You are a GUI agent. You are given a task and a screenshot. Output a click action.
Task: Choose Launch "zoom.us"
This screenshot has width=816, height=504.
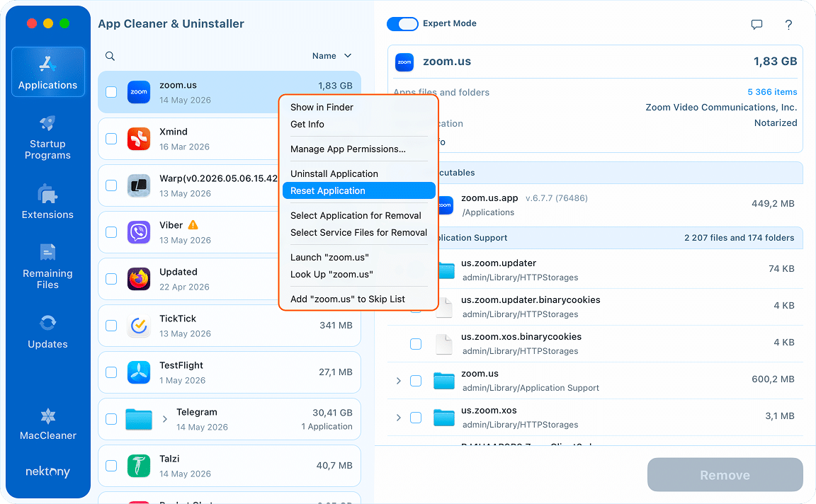tap(358, 258)
